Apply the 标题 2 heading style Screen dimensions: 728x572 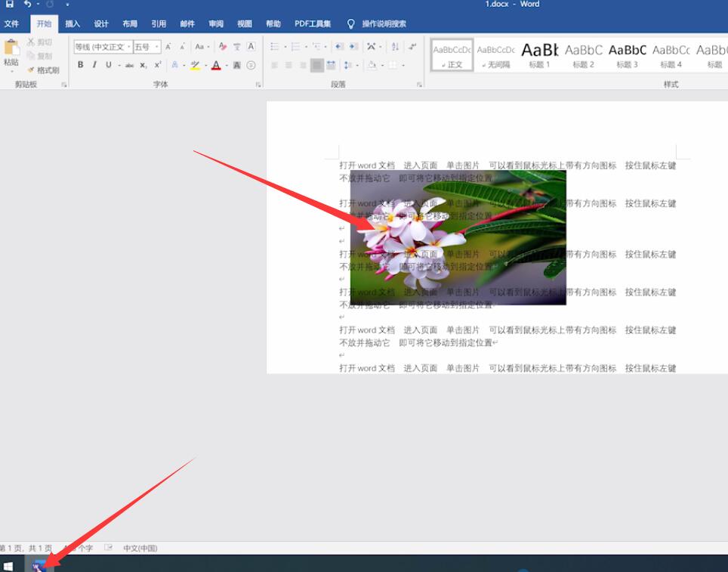(x=584, y=55)
